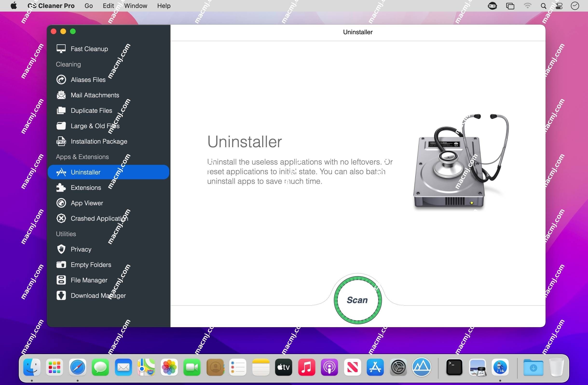Click the circular scan progress indicator
The image size is (588, 385).
(x=357, y=300)
